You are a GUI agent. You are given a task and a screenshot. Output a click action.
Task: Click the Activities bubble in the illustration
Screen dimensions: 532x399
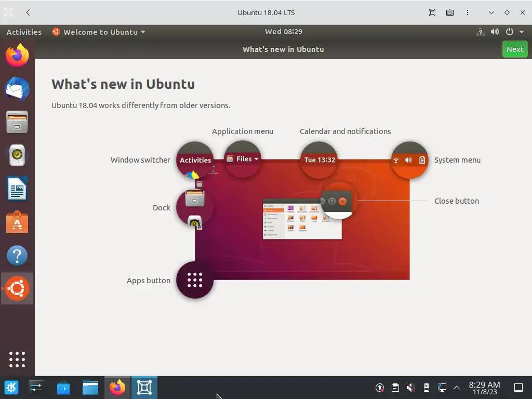195,160
